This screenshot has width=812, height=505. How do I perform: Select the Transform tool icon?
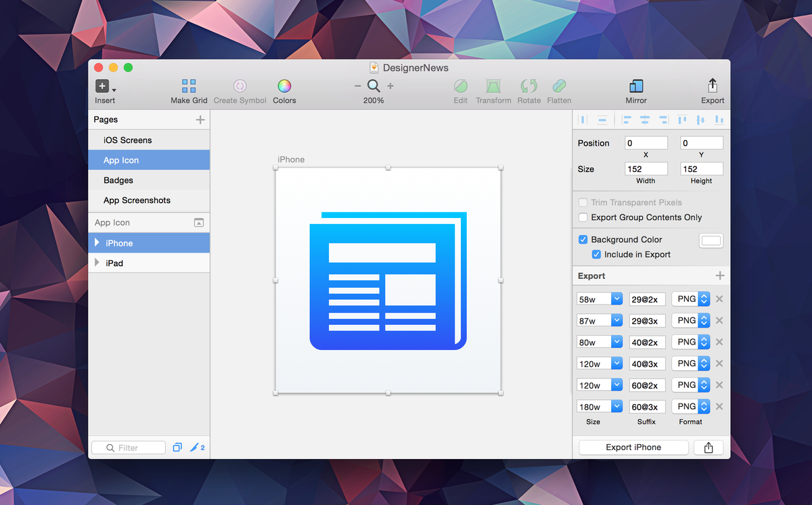[x=493, y=86]
